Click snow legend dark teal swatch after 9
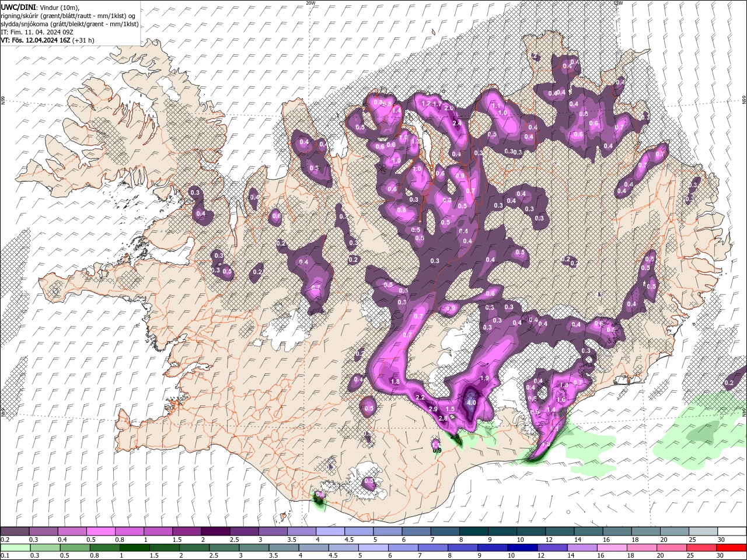This screenshot has height=560, width=747. point(502,531)
